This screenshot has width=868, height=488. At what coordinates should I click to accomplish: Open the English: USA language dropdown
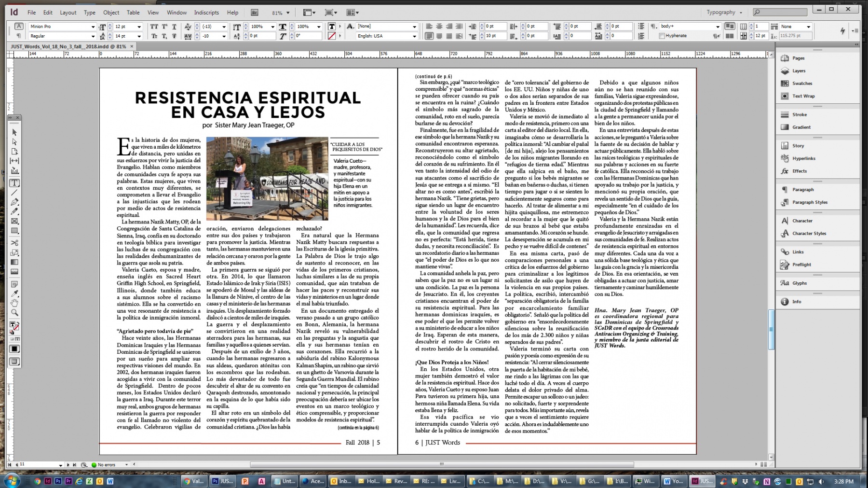414,36
